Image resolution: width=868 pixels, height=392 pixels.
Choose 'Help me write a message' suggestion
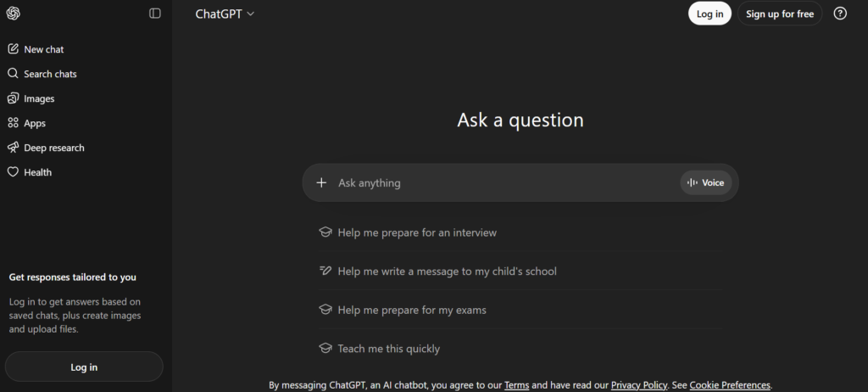point(447,272)
